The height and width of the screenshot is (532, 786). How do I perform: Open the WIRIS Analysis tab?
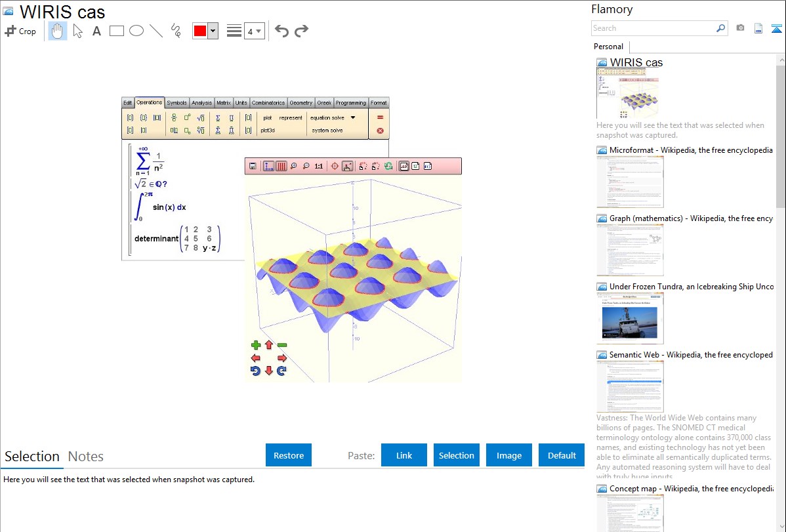(x=201, y=103)
